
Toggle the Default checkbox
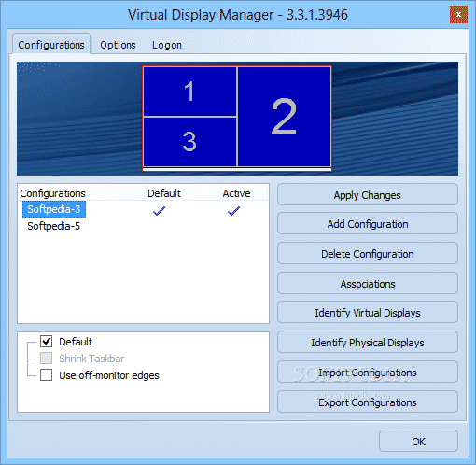point(46,342)
